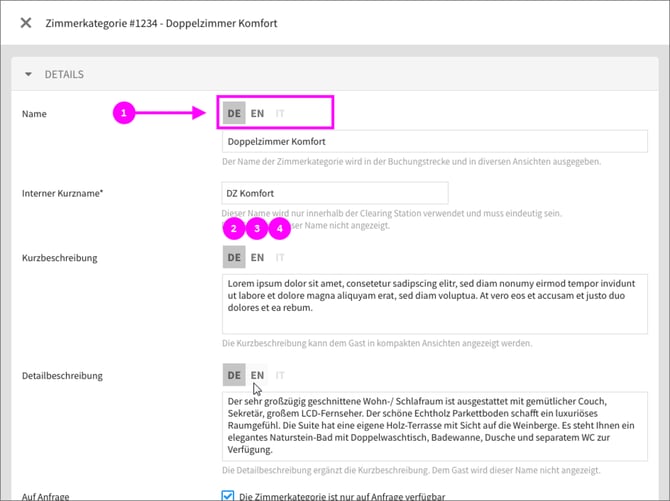Collapse the DETAILS section triangle
The image size is (670, 501).
coord(29,74)
